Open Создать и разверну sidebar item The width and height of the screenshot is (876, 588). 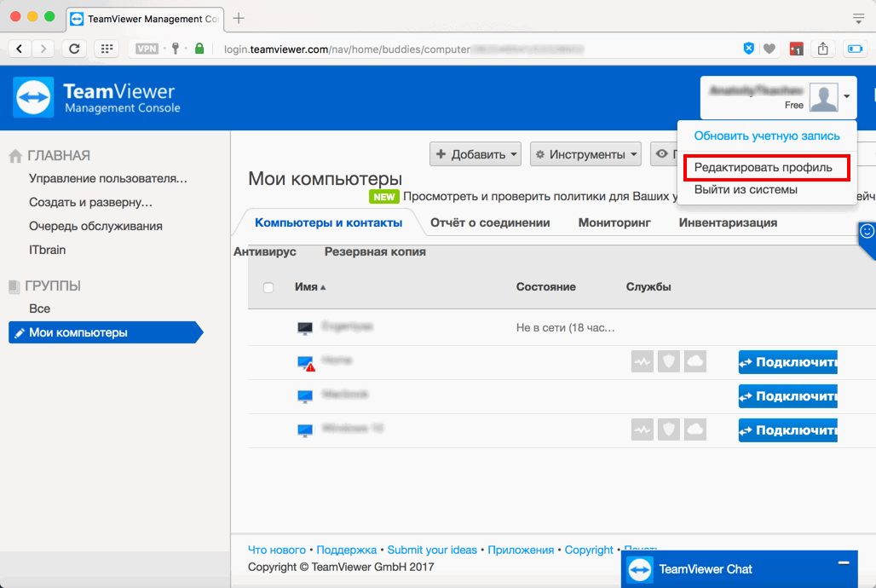90,202
